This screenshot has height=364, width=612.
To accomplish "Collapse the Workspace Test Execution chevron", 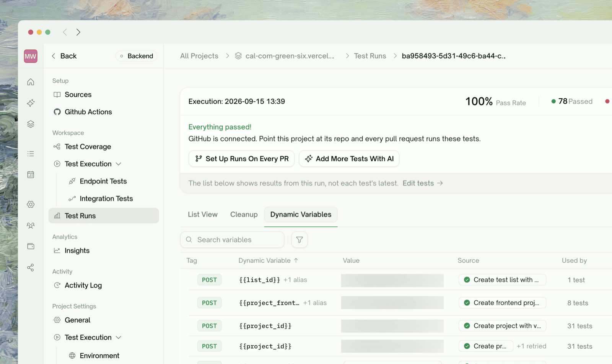I will 119,164.
